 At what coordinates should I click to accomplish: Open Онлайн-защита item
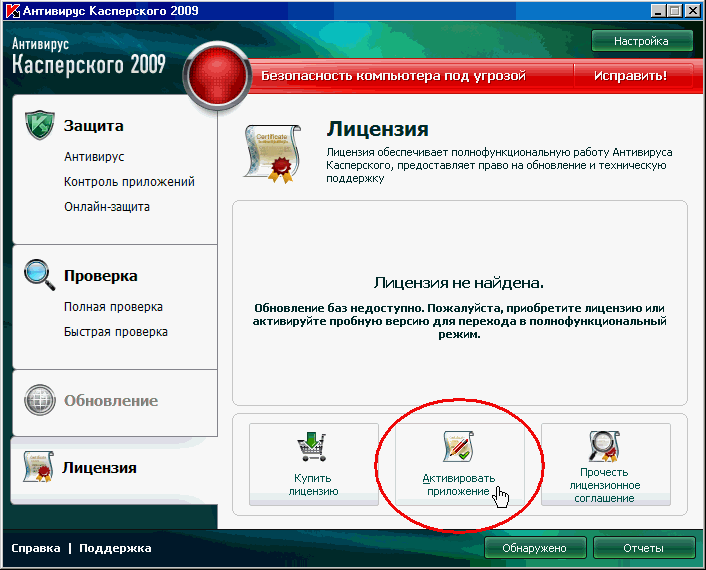pyautogui.click(x=107, y=207)
